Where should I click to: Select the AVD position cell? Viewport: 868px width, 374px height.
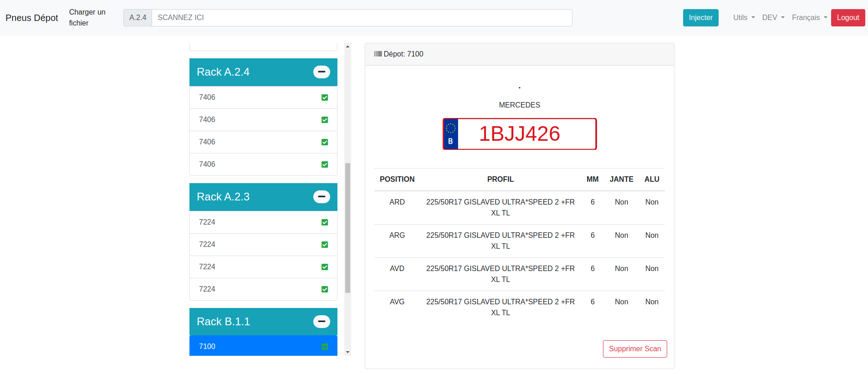point(397,269)
